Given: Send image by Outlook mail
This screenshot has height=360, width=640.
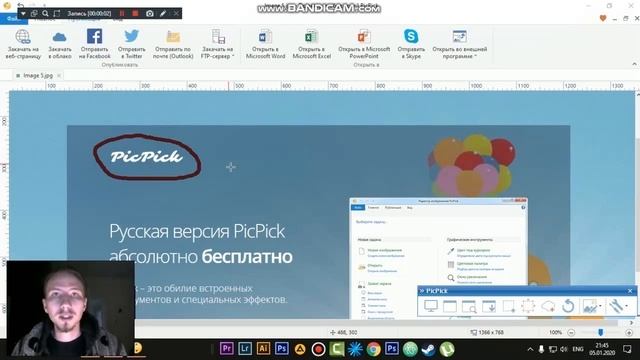Looking at the screenshot, I should click(173, 44).
